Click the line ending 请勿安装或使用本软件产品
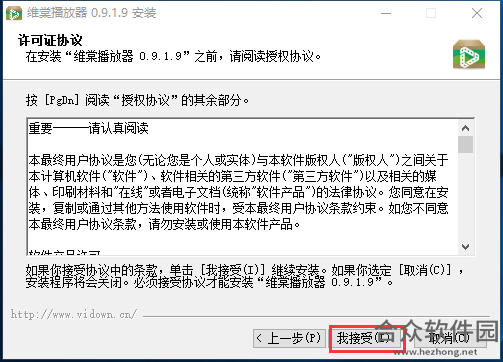503x362 pixels. (164, 224)
